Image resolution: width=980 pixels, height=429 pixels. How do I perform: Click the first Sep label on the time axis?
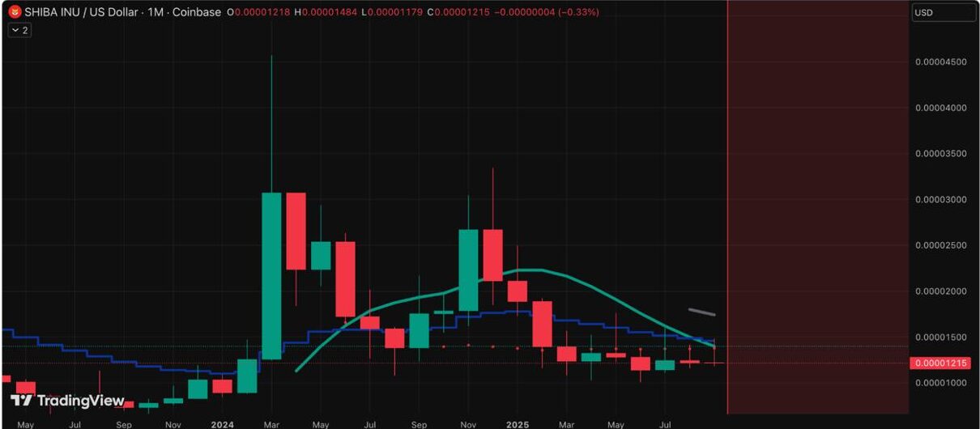123,424
